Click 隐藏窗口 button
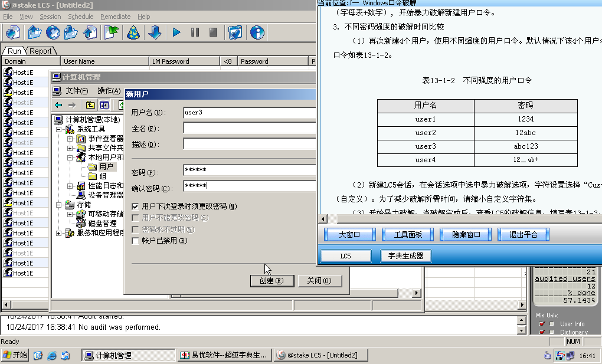The height and width of the screenshot is (364, 602). [466, 235]
